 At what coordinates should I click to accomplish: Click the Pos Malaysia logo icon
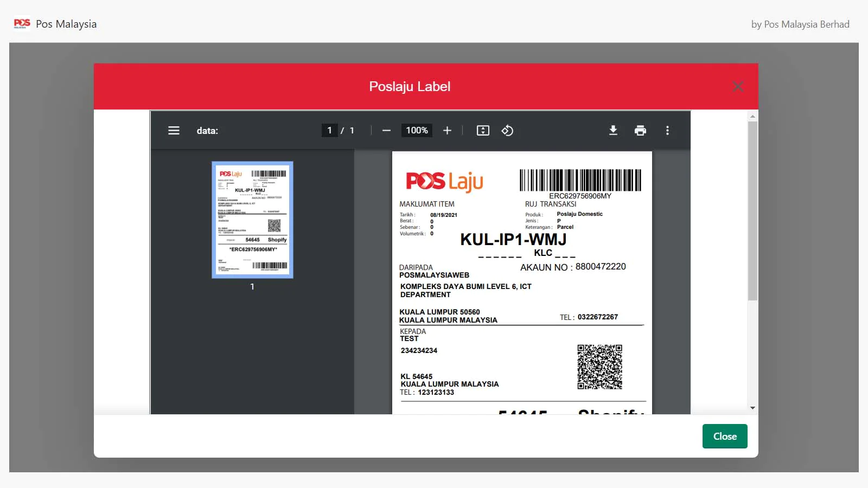point(22,24)
